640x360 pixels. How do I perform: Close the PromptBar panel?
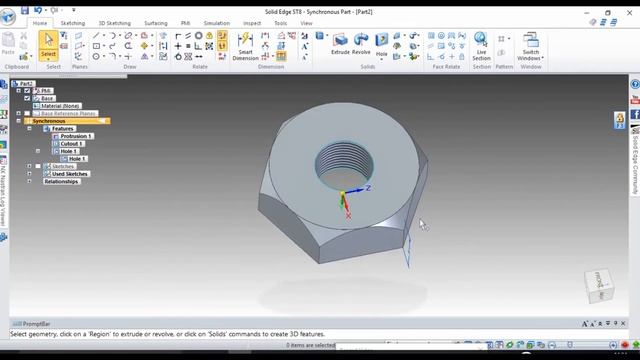click(623, 323)
